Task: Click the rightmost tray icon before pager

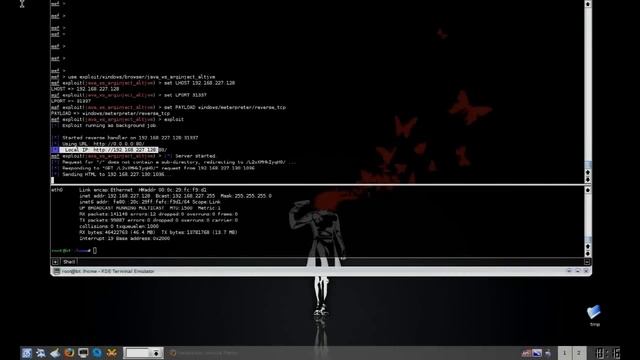Action: pyautogui.click(x=548, y=353)
